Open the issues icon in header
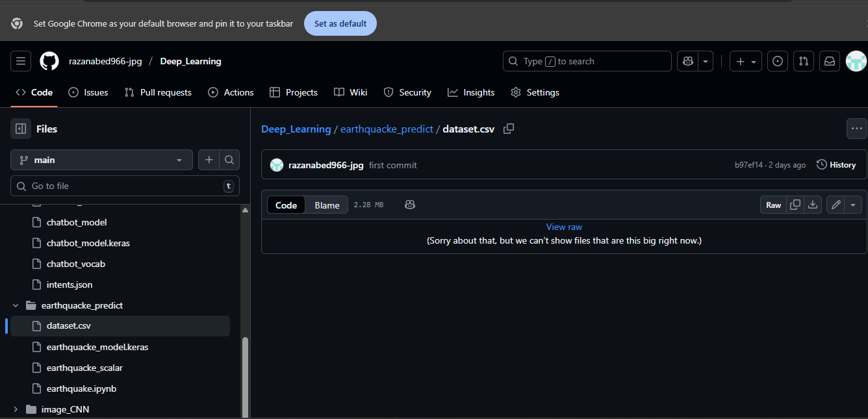This screenshot has width=868, height=419. [x=778, y=61]
